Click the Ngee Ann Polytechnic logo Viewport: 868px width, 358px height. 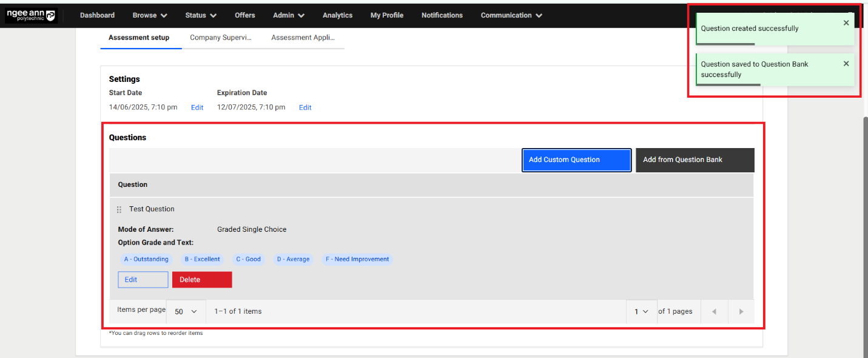coord(30,15)
